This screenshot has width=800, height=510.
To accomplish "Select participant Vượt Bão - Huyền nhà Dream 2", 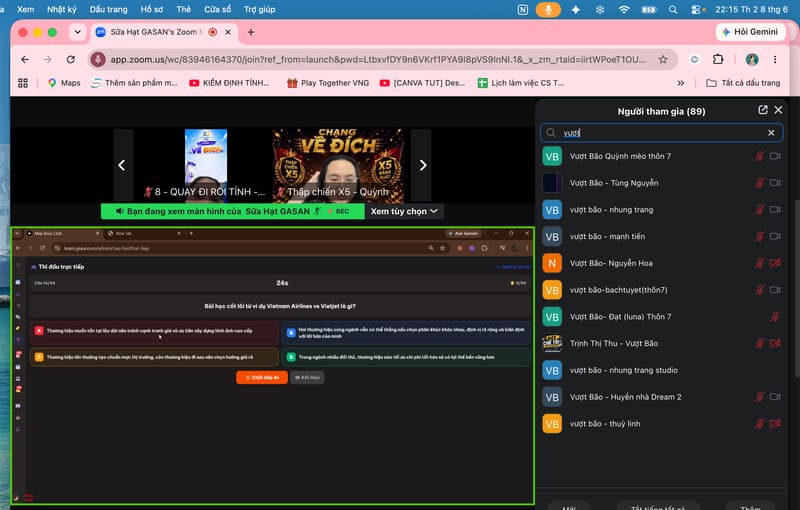I will (x=661, y=397).
